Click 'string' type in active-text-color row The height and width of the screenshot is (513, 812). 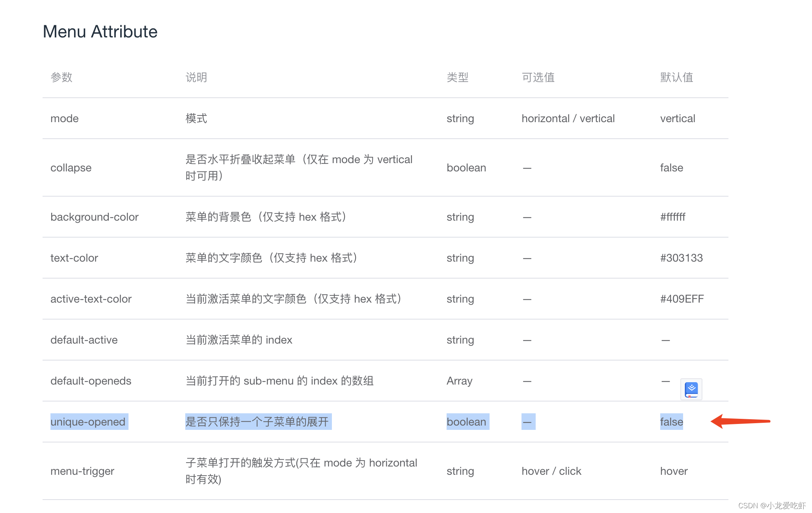tap(460, 299)
